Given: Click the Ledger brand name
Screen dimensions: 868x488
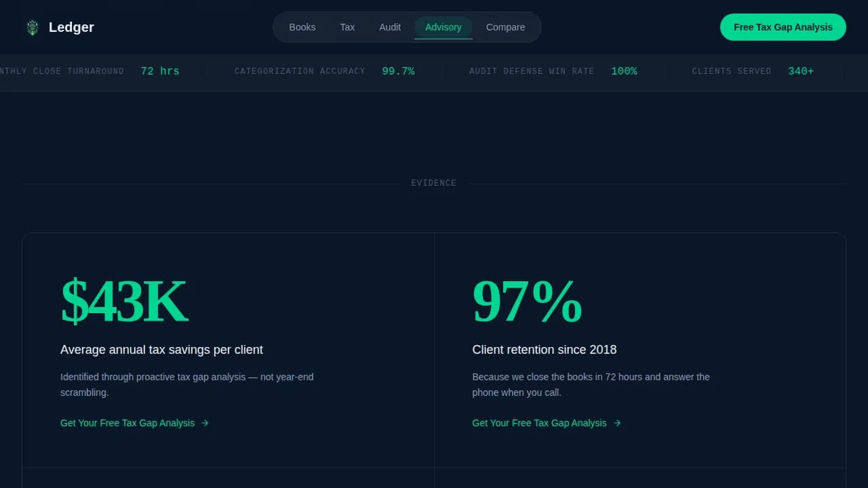Looking at the screenshot, I should [71, 27].
